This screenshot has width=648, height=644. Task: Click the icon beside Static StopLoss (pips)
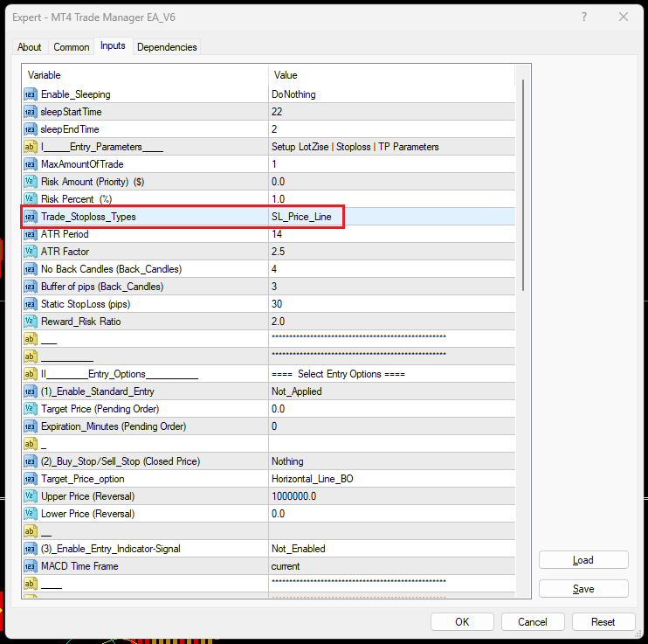click(x=30, y=304)
